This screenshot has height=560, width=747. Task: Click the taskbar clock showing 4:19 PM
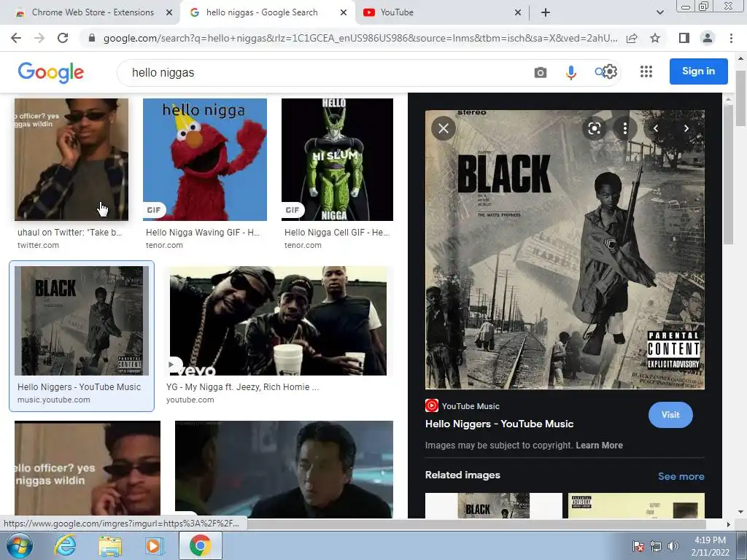pos(710,546)
